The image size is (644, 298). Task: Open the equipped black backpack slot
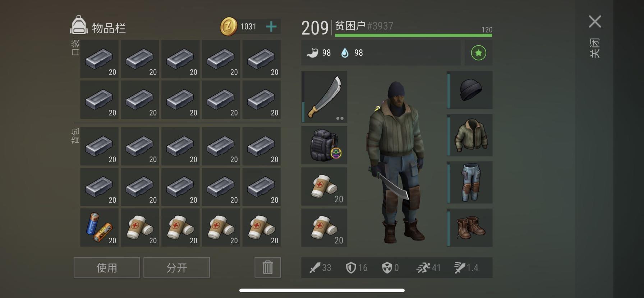coord(324,145)
